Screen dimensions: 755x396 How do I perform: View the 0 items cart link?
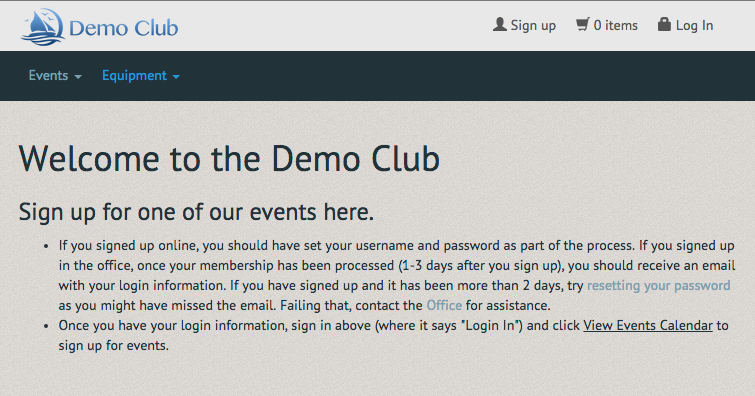(615, 25)
